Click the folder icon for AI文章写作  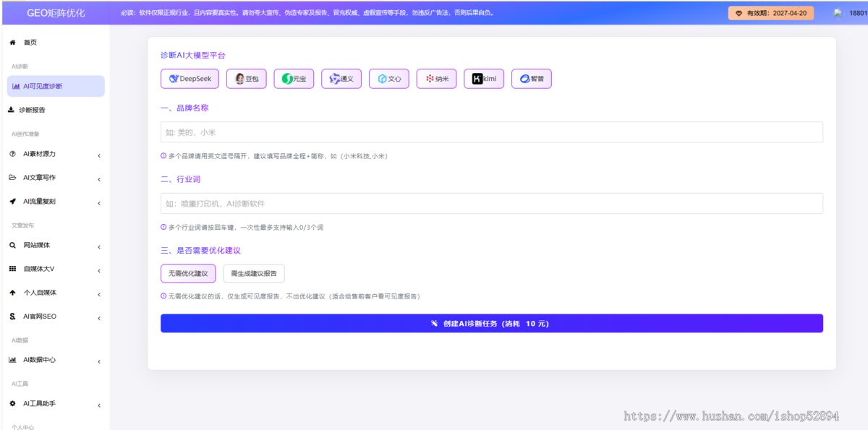click(12, 178)
